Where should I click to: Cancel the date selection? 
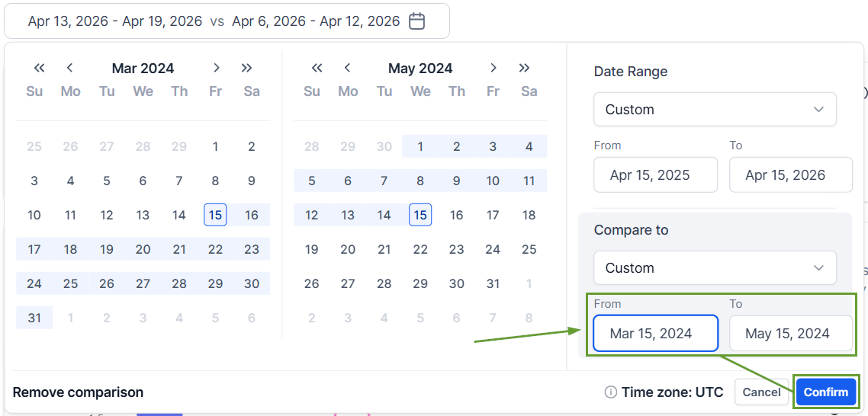pos(761,392)
